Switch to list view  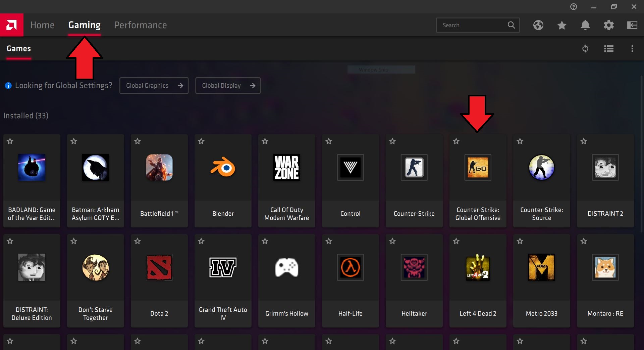609,49
